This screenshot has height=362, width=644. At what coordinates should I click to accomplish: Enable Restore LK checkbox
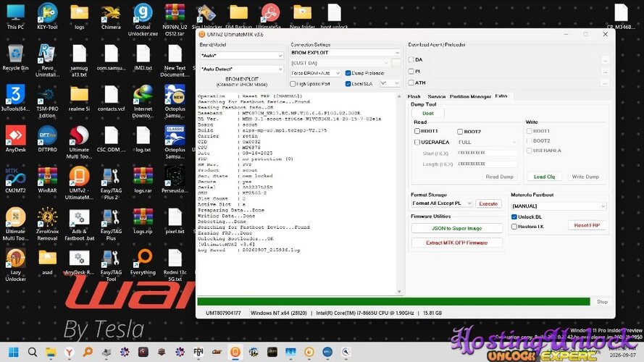point(514,227)
